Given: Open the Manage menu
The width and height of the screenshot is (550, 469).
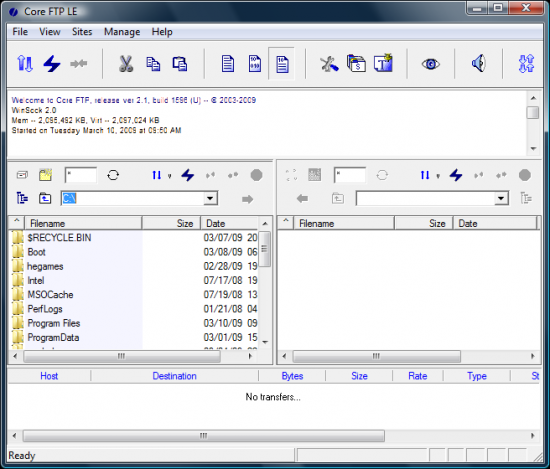Looking at the screenshot, I should (122, 32).
